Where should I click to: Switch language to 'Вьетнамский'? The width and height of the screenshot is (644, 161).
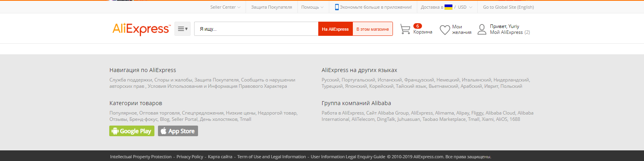(x=443, y=86)
